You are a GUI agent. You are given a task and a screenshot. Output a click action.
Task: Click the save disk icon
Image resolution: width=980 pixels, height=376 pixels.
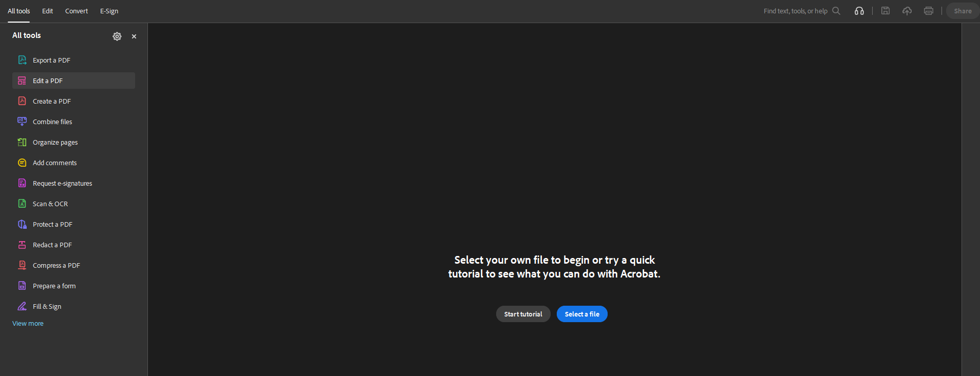click(885, 11)
